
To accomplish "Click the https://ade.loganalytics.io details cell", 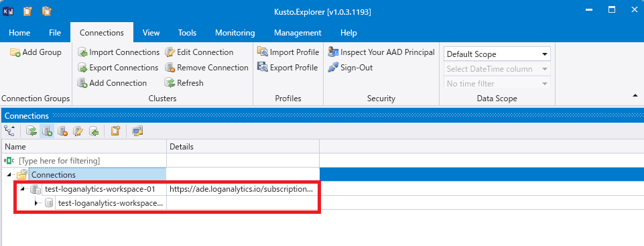I will (243, 189).
